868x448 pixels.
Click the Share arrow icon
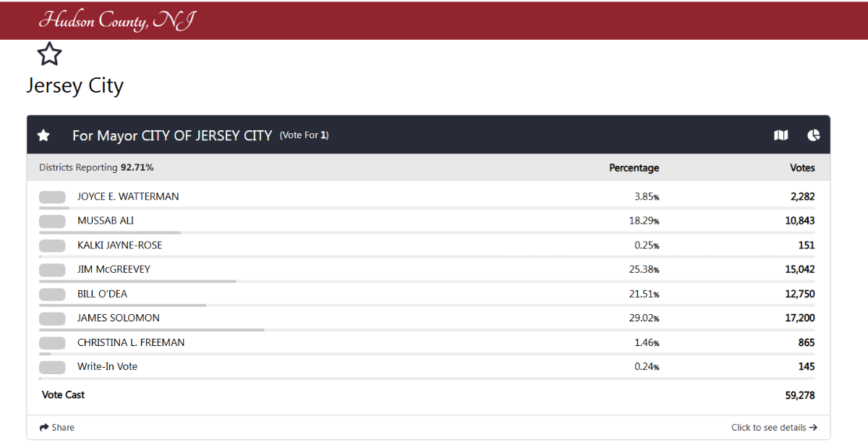(44, 428)
